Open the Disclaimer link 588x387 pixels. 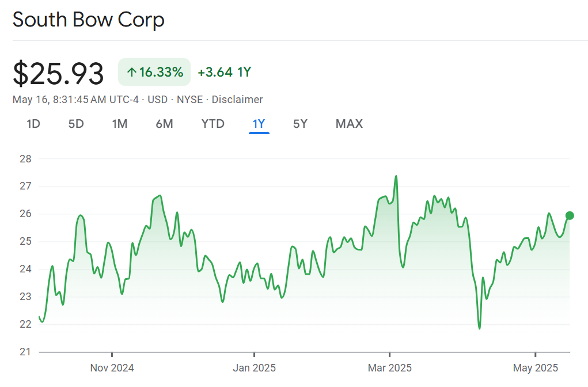pos(237,100)
